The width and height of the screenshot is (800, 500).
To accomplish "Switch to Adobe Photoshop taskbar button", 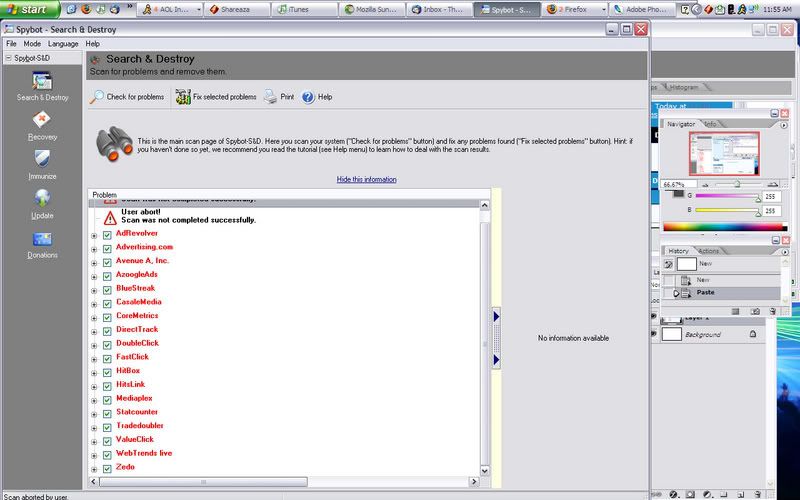I will tap(643, 9).
